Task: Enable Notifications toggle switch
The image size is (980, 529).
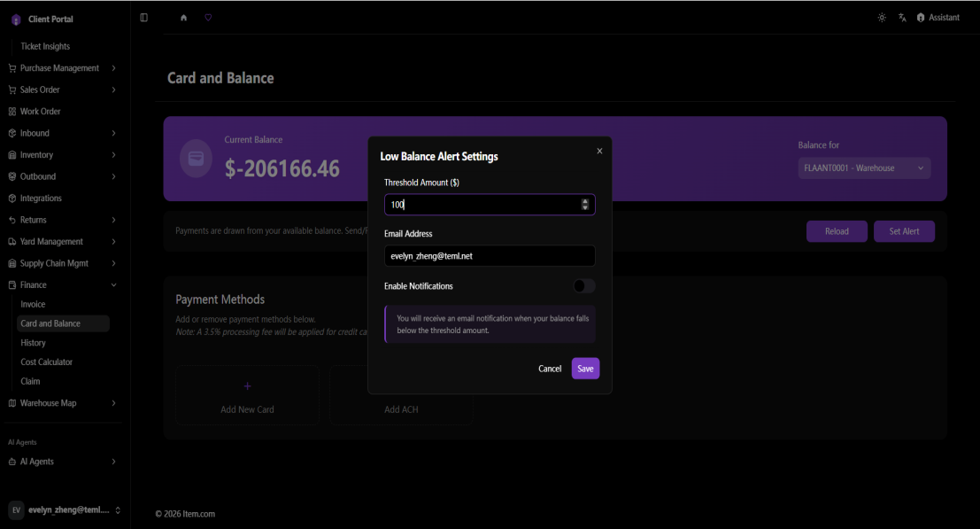Action: click(583, 285)
